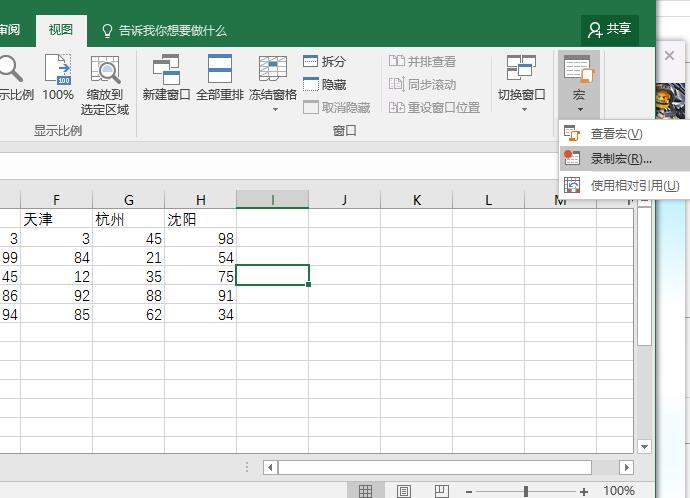690x498 pixels.
Task: Click Switch Windows (切换窗口) icon
Action: coord(521,68)
